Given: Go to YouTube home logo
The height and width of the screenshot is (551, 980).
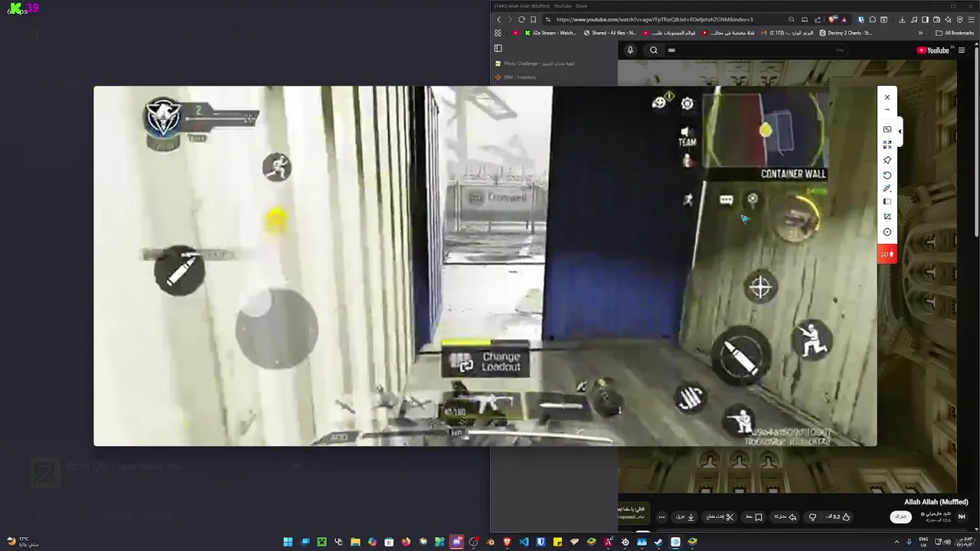Looking at the screenshot, I should [x=933, y=51].
